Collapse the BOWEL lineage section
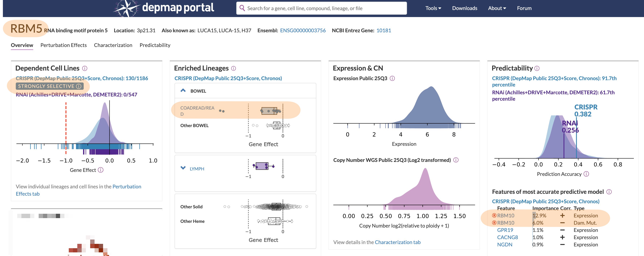 183,91
